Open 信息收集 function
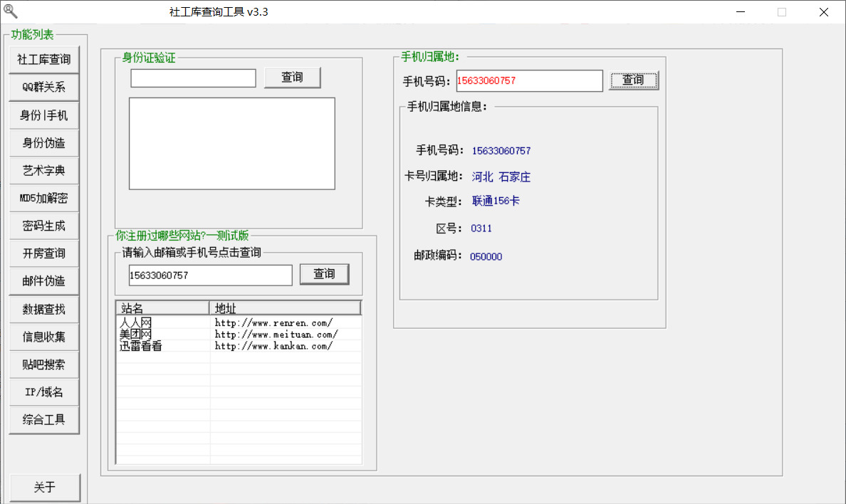 click(43, 337)
